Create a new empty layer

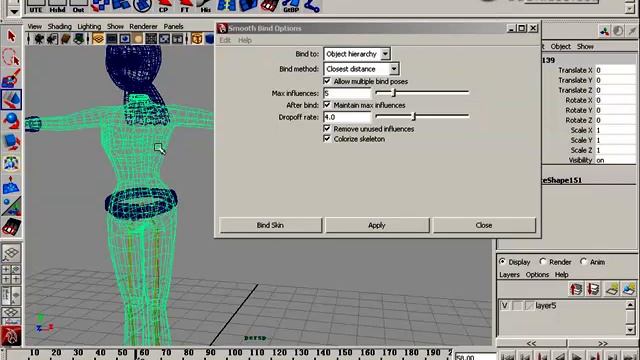[611, 289]
